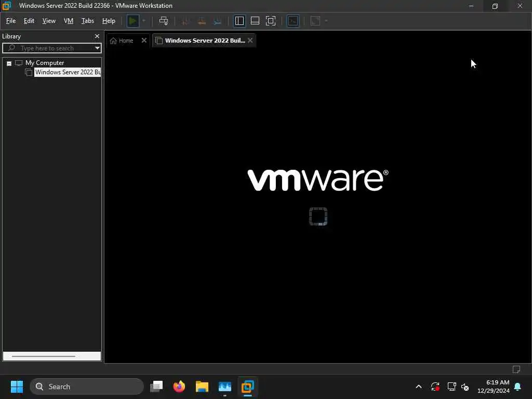Click the VMware Workstation title bar icon

coord(6,6)
